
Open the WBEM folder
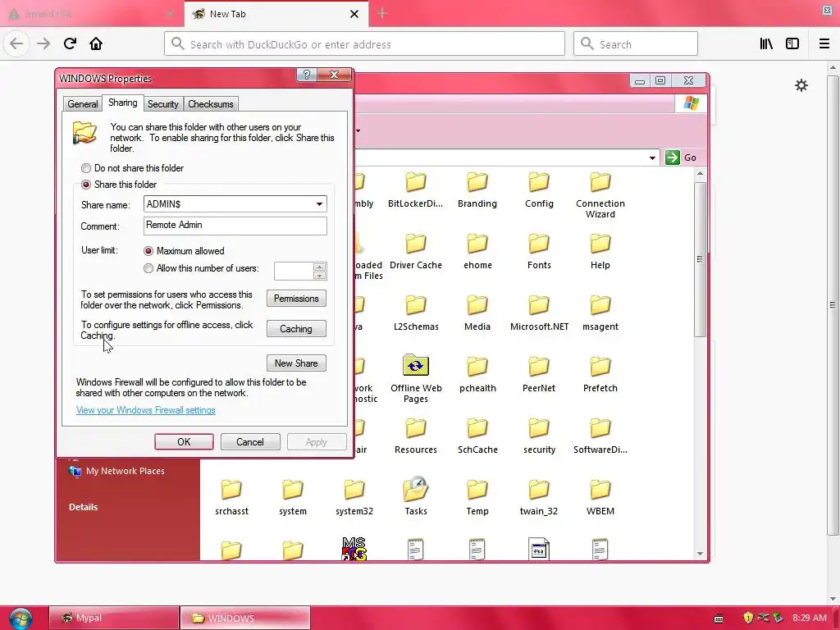(x=600, y=498)
